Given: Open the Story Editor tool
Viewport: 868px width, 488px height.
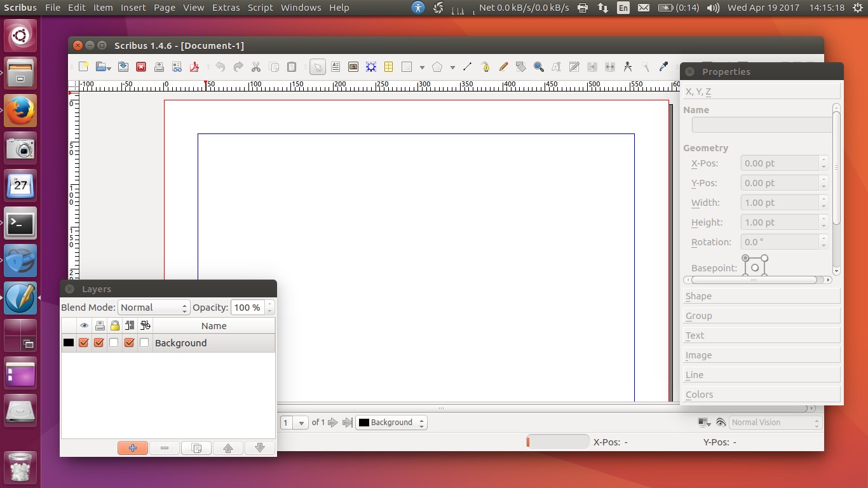Looking at the screenshot, I should [574, 66].
